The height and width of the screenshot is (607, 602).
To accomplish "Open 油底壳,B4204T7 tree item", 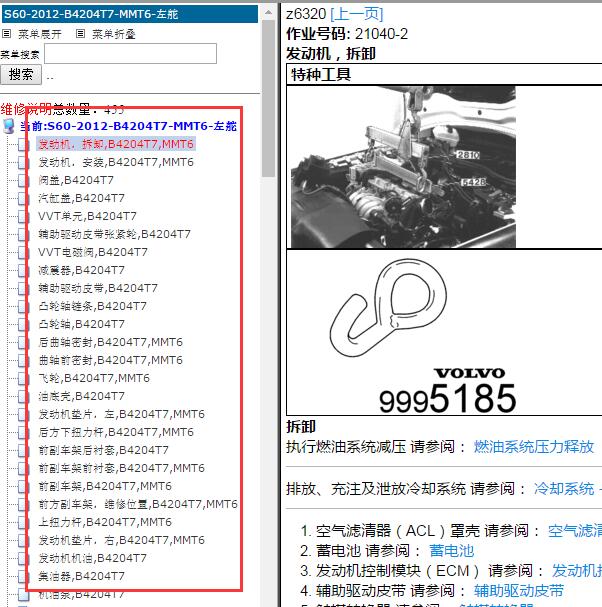I will [81, 396].
